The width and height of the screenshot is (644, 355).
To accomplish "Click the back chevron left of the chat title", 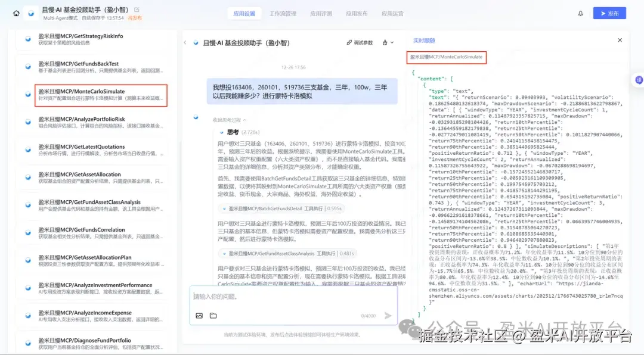I will [x=184, y=42].
